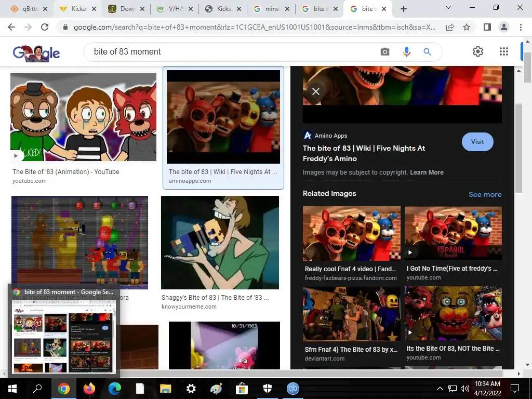
Task: Click the Chrome taskbar preview thumbnail
Action: pos(64,336)
